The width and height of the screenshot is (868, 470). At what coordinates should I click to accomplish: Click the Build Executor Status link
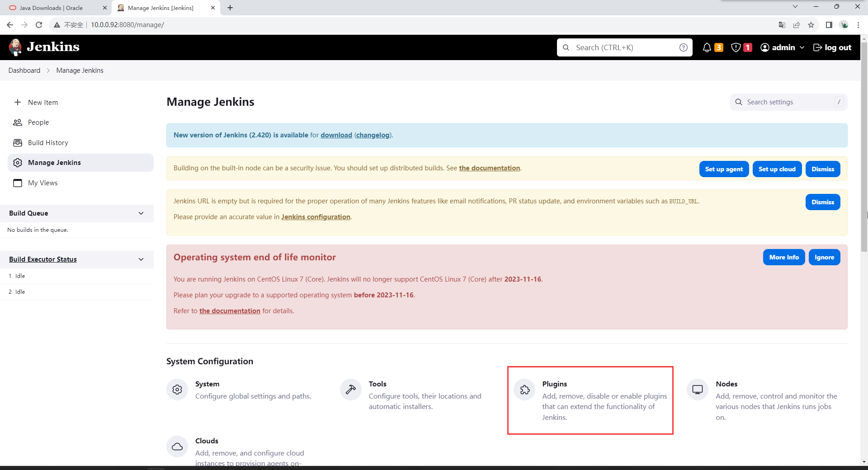(43, 259)
